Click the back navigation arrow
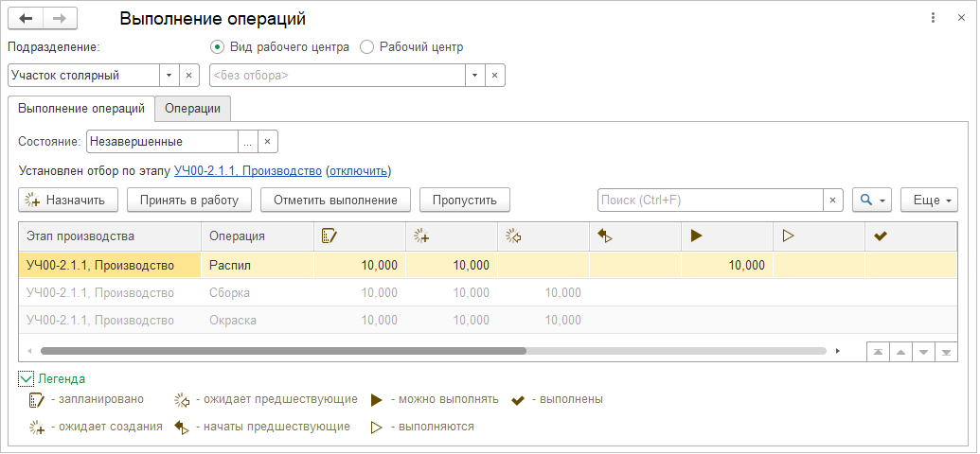Viewport: 980px width, 454px height. [x=26, y=19]
